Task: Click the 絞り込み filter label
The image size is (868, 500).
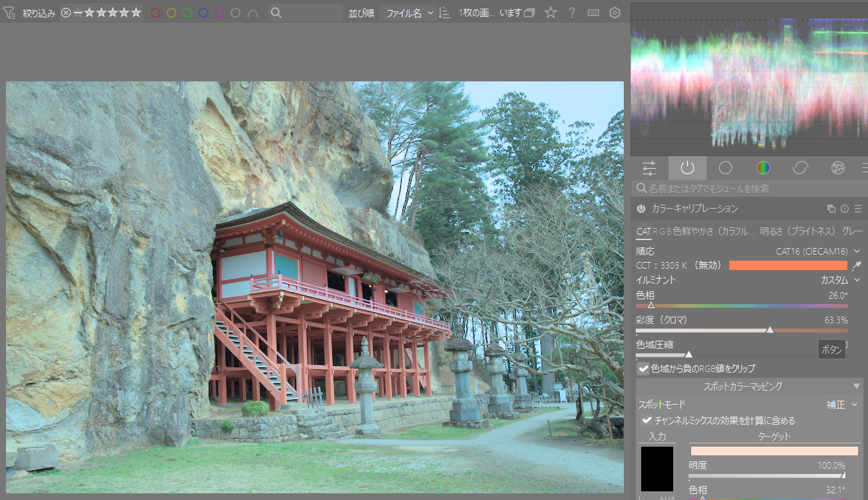Action: coord(39,13)
